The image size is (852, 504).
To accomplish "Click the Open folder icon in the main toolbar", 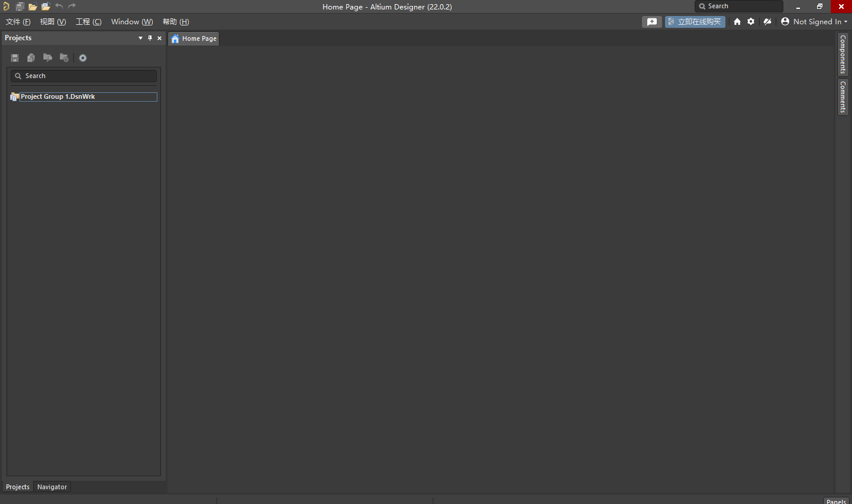I will click(33, 7).
